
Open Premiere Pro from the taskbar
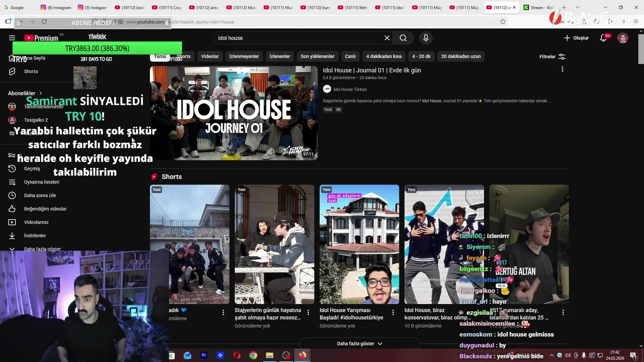point(204,355)
